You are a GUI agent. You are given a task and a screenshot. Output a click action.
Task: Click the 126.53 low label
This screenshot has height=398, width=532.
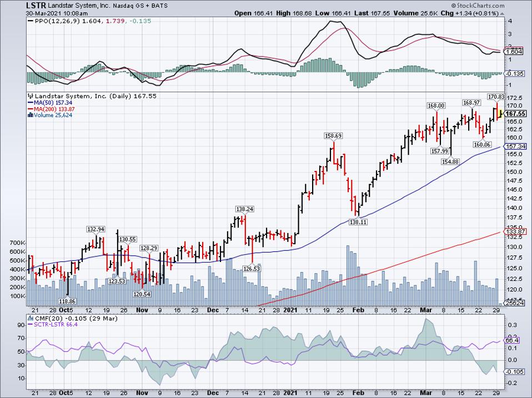click(252, 269)
